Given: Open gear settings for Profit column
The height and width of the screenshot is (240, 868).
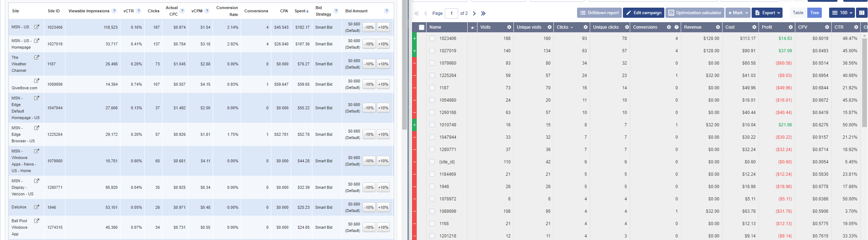Looking at the screenshot, I should 791,27.
